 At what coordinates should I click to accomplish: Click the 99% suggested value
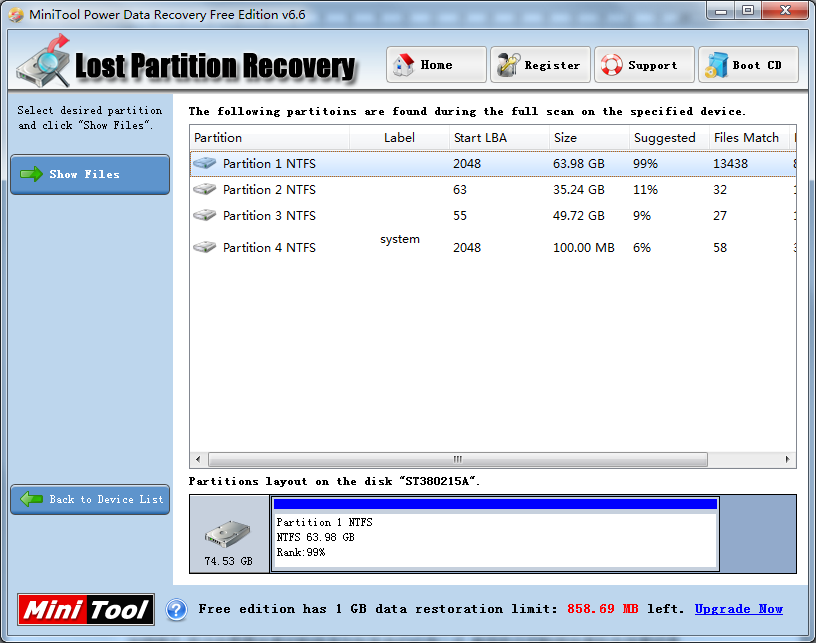click(645, 163)
